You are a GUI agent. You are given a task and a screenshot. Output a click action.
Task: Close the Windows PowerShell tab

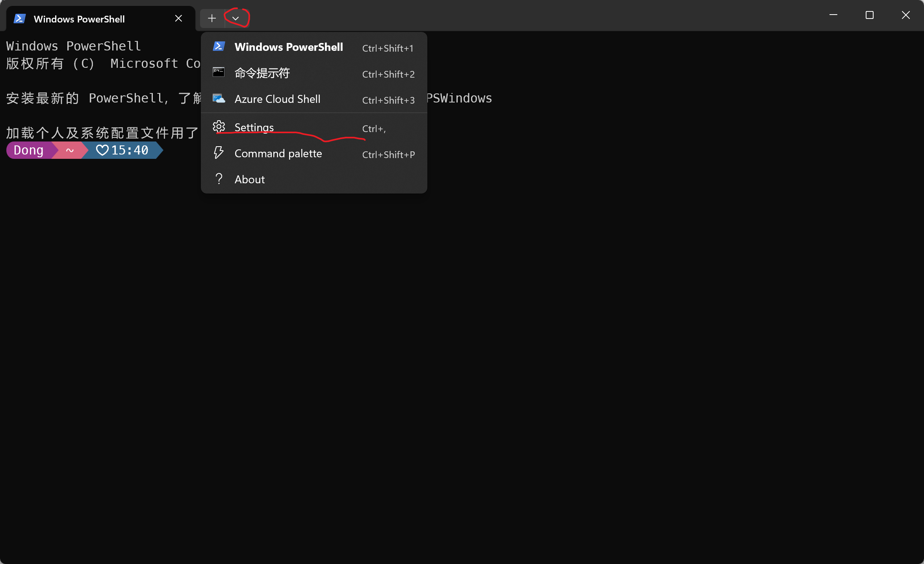pyautogui.click(x=178, y=19)
